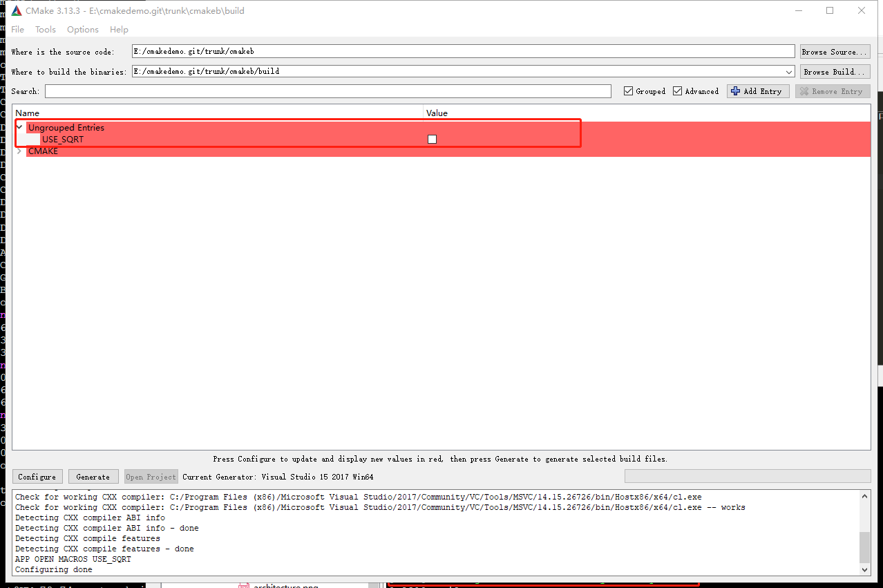Click the Open Project button
The width and height of the screenshot is (883, 588).
pyautogui.click(x=151, y=477)
